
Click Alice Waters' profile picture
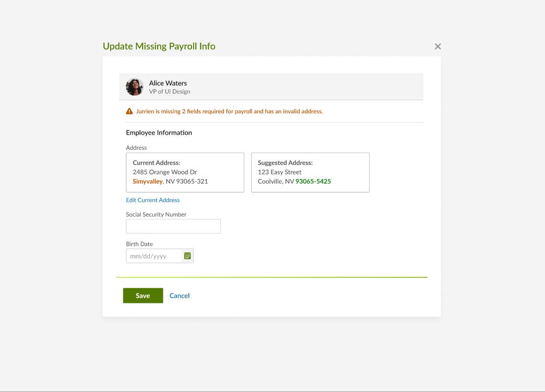(134, 87)
